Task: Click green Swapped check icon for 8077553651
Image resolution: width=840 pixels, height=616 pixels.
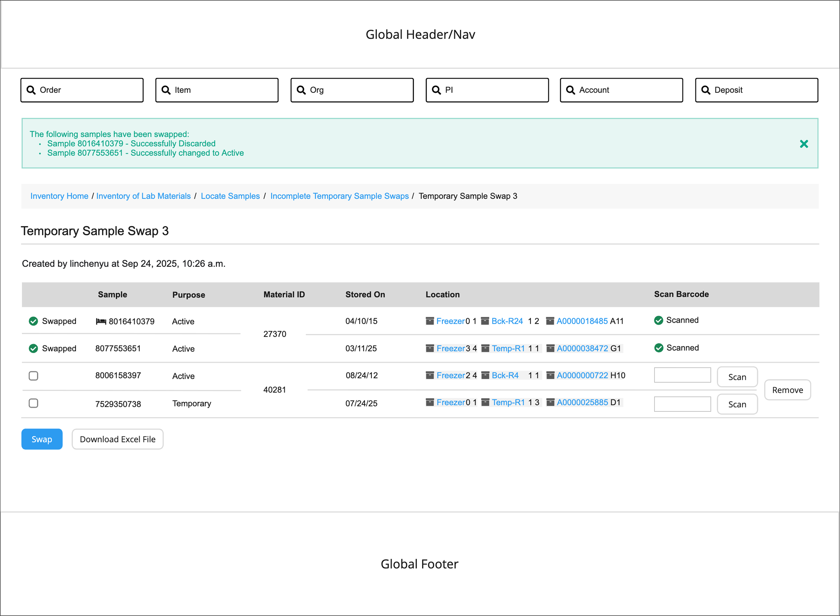Action: [x=33, y=348]
